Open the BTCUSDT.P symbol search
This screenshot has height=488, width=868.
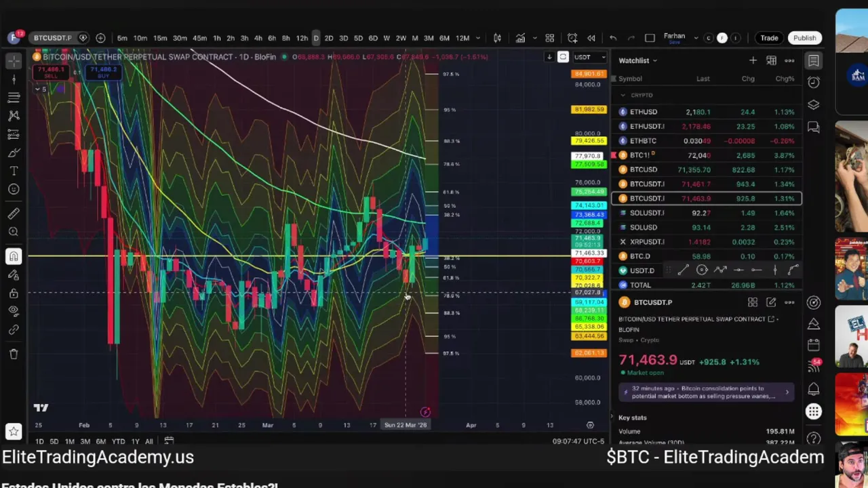pyautogui.click(x=53, y=38)
